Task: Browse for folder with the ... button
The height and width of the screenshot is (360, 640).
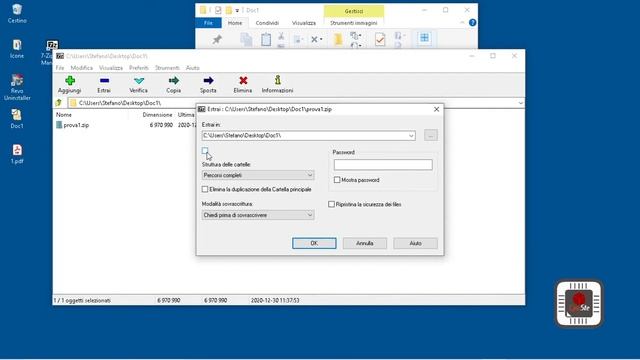Action: pos(431,135)
